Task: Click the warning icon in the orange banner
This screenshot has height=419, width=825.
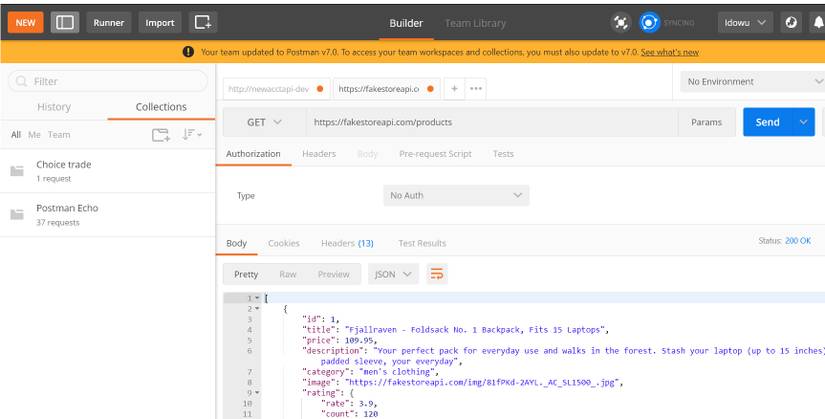Action: click(x=188, y=52)
